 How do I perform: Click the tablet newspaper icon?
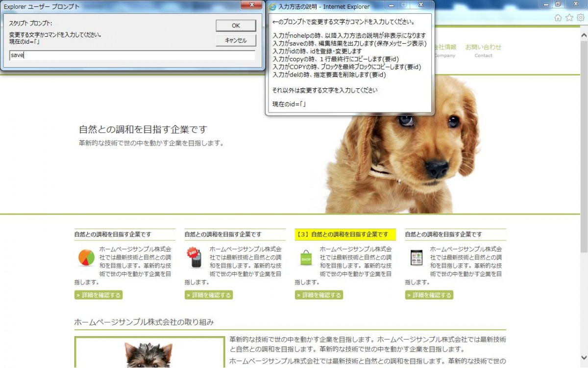coord(416,258)
